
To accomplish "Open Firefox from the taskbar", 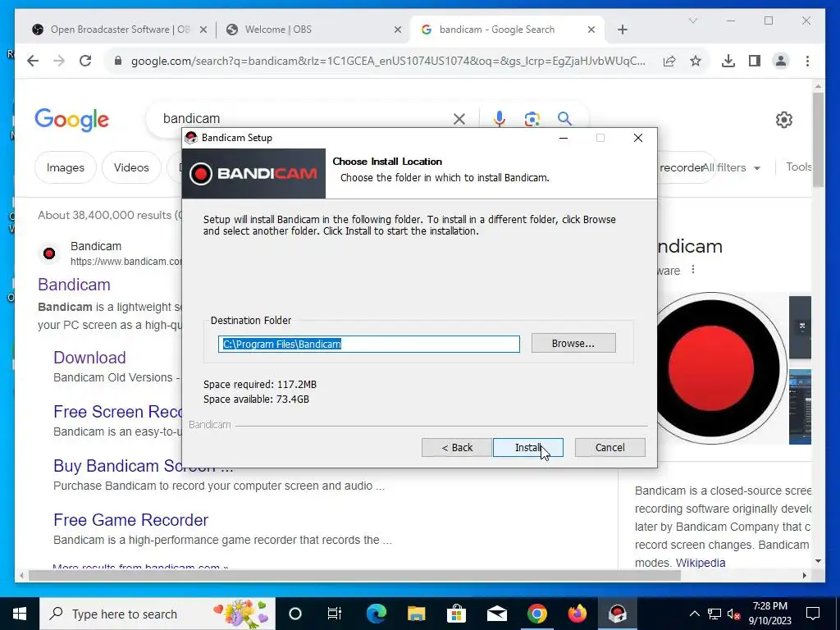I will tap(577, 614).
